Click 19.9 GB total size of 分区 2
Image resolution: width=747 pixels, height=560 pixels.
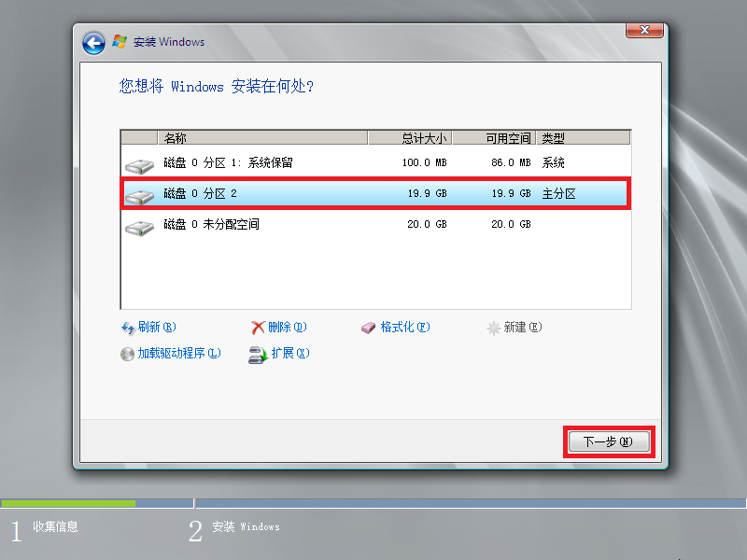(427, 193)
